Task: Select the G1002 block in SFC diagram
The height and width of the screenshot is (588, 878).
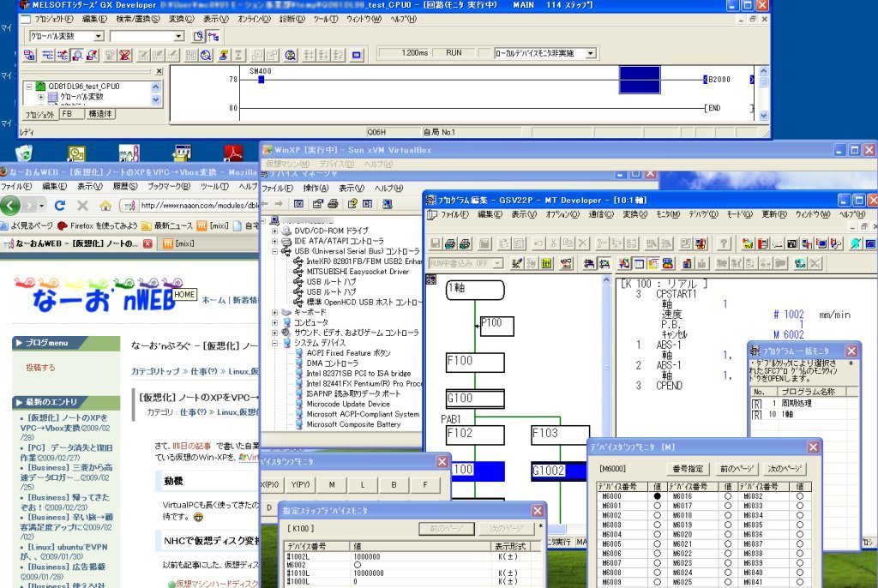Action: pos(559,471)
